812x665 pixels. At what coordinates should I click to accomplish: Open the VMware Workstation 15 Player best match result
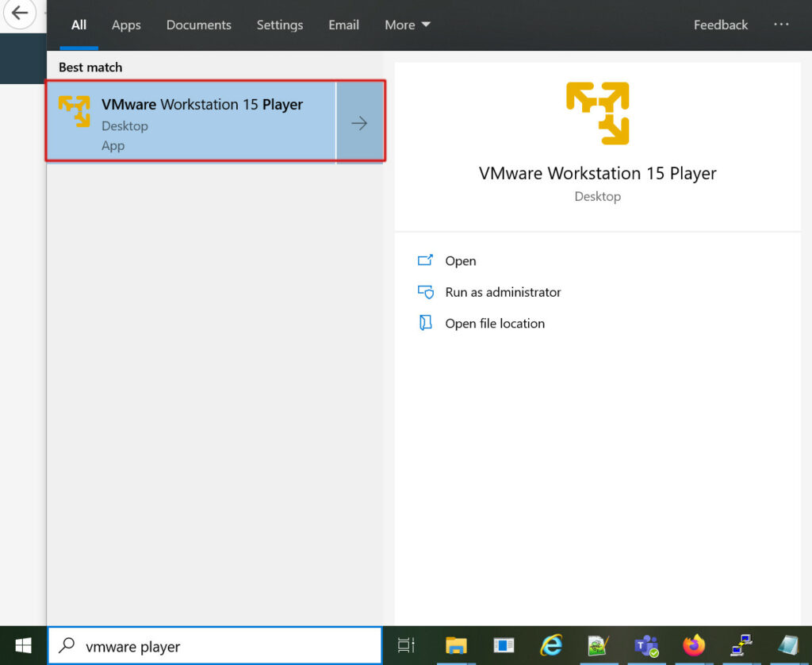[191, 123]
